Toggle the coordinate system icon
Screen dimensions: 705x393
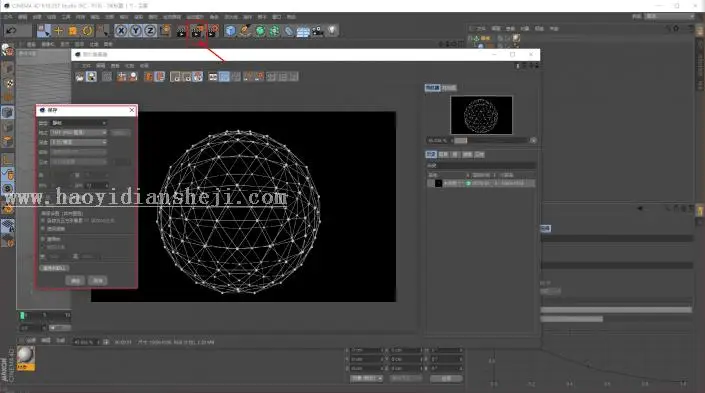click(165, 31)
